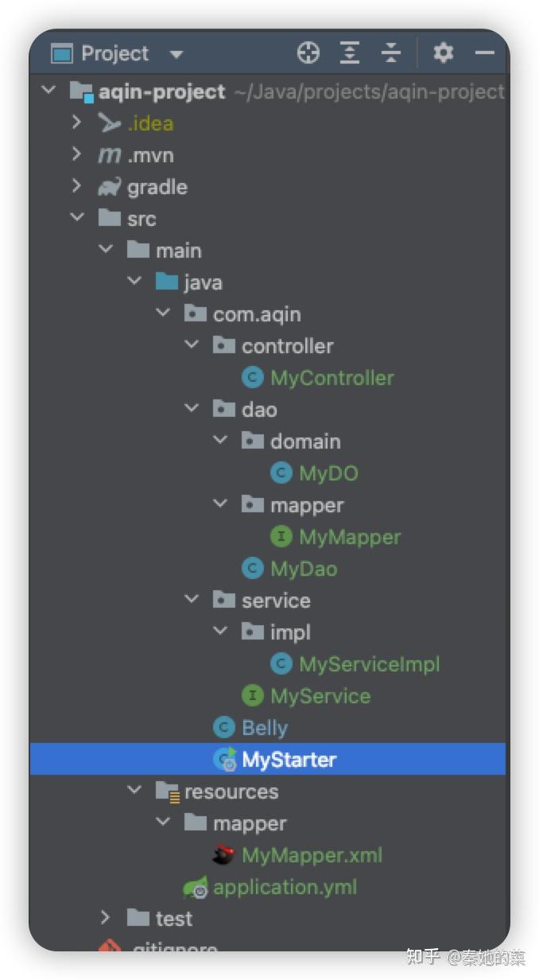Select the MyStarter run class
Viewport: 539px width, 980px height.
289,760
